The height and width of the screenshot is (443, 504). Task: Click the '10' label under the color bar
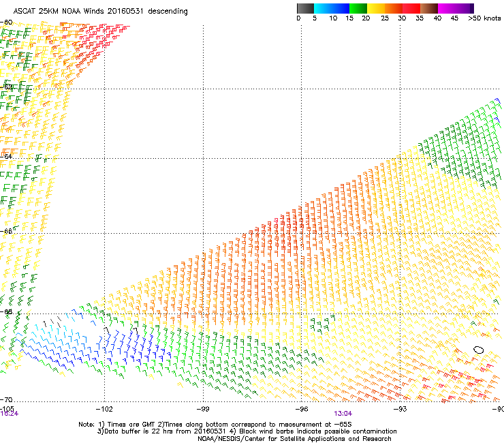tap(333, 18)
